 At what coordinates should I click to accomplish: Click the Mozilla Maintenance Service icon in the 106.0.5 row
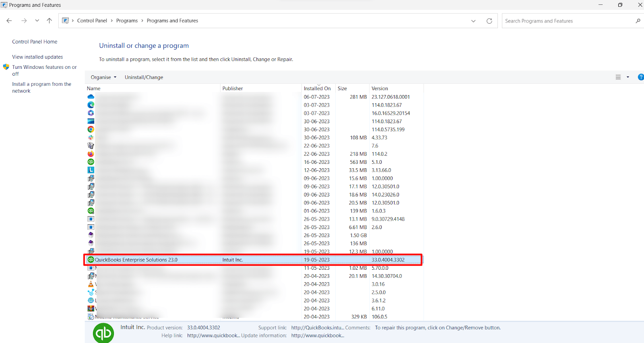pyautogui.click(x=91, y=317)
